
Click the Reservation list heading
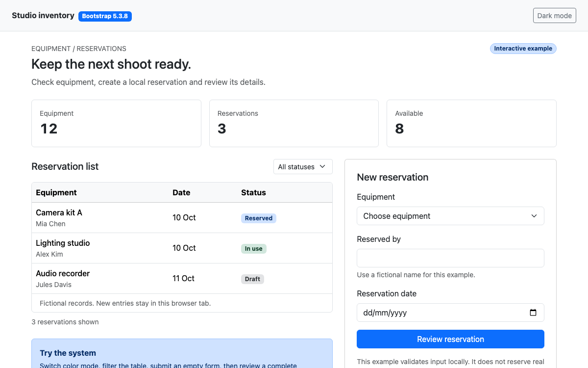click(65, 166)
